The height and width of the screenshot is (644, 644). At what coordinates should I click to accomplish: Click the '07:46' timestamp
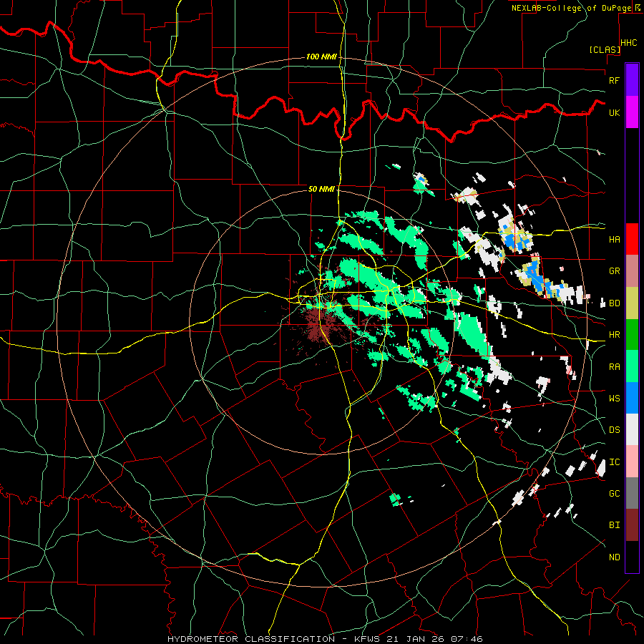[468, 639]
